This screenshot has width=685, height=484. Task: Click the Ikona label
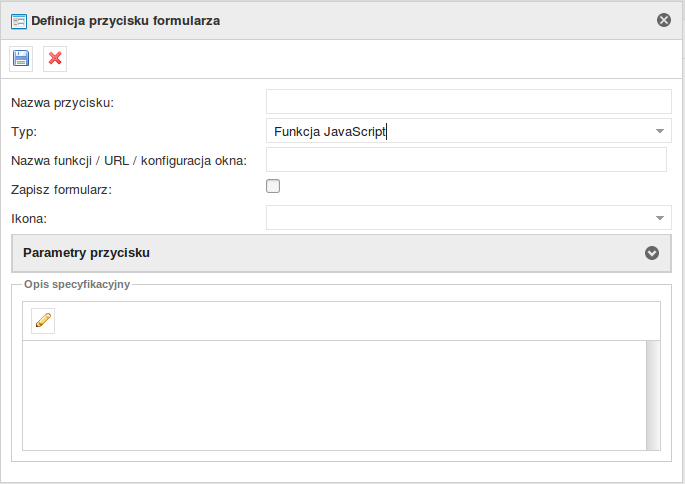[29, 218]
